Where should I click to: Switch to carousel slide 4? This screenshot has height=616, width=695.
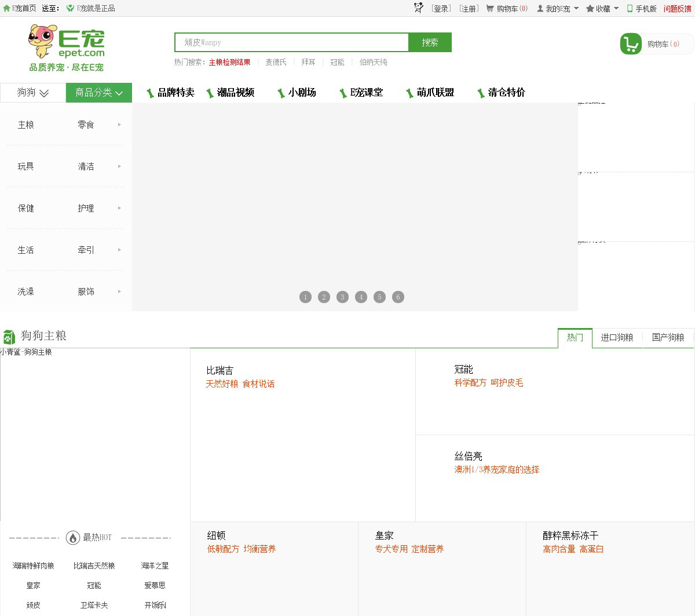[361, 297]
